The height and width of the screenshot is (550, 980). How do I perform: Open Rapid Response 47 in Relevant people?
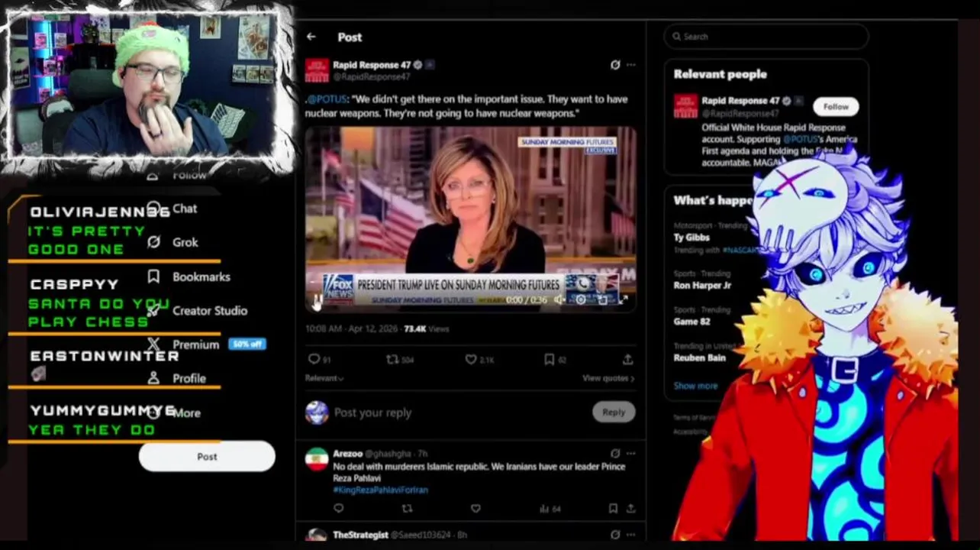[740, 101]
